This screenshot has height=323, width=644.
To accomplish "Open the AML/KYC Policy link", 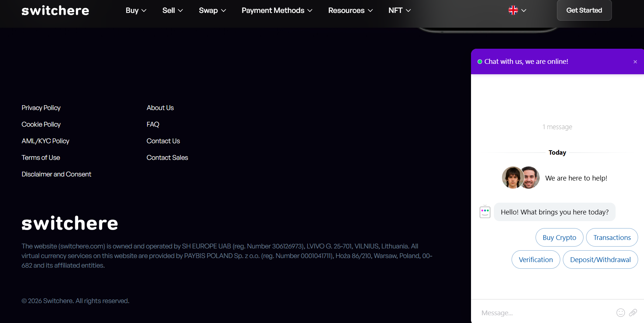I will (x=45, y=141).
